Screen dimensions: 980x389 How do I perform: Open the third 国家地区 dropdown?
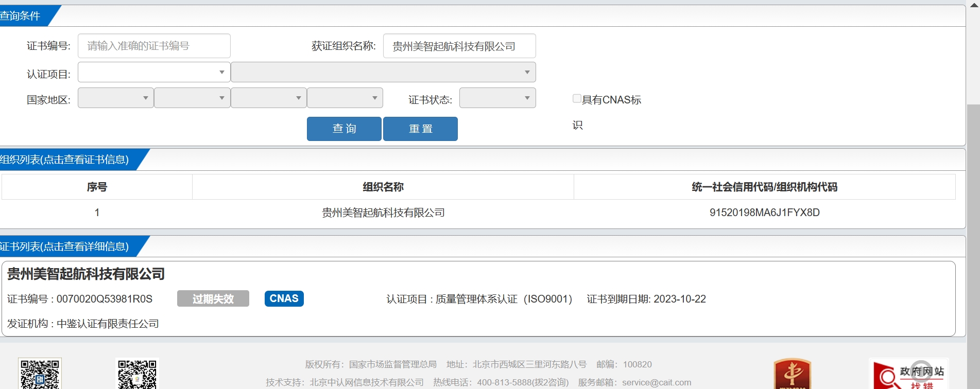coord(269,98)
